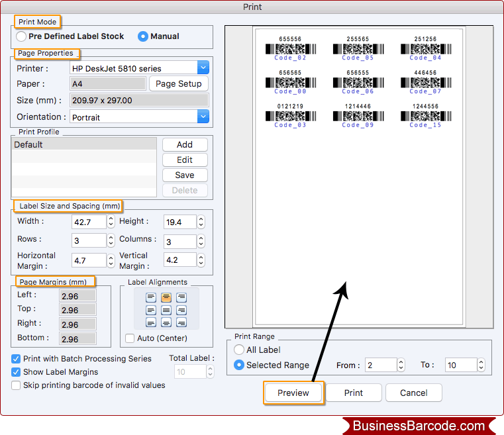Viewport: 504px width, 435px height.
Task: Enable Auto (Center) alignment checkbox
Action: click(130, 338)
